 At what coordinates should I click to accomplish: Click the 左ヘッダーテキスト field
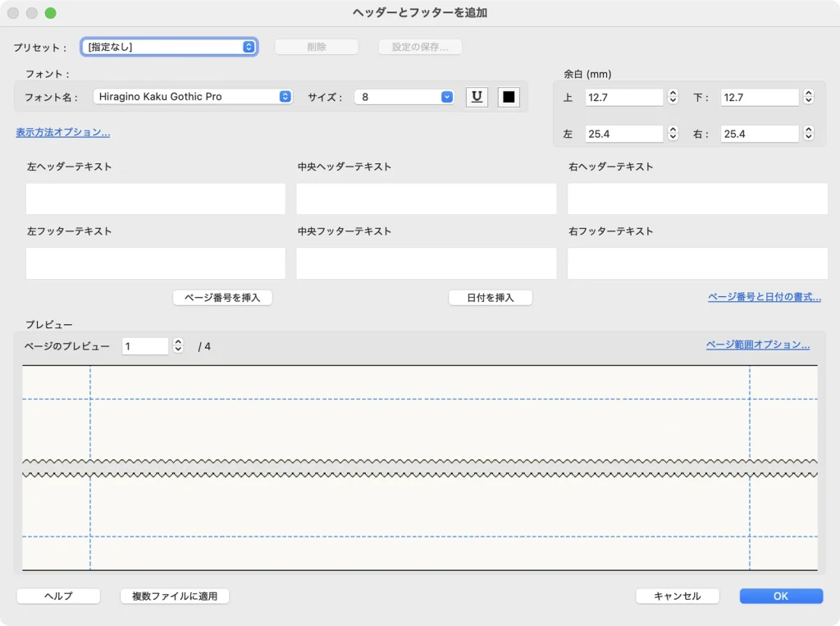(x=155, y=199)
